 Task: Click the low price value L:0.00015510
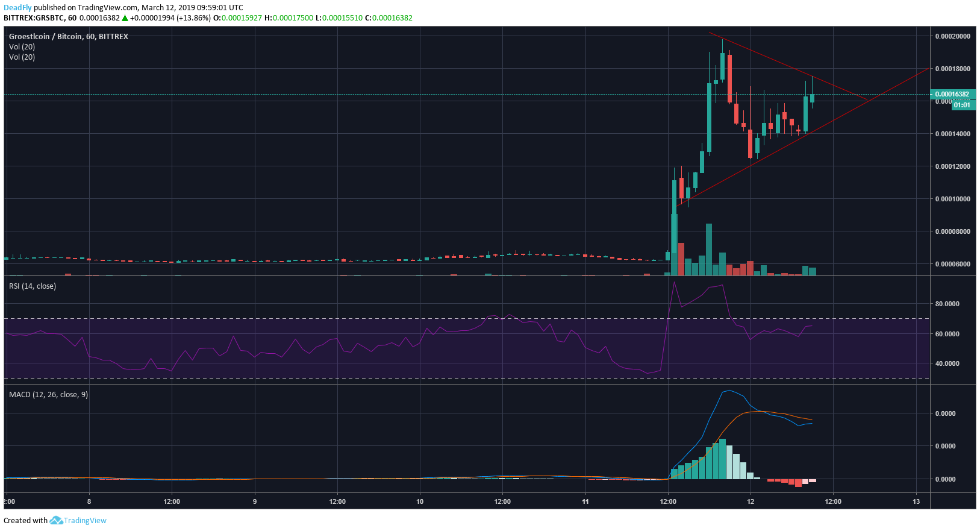point(339,18)
